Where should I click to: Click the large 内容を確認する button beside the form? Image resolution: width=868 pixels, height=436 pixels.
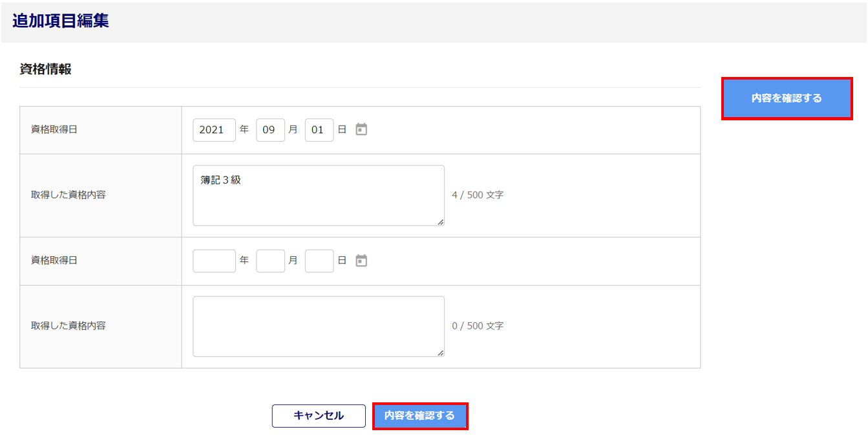tap(787, 98)
